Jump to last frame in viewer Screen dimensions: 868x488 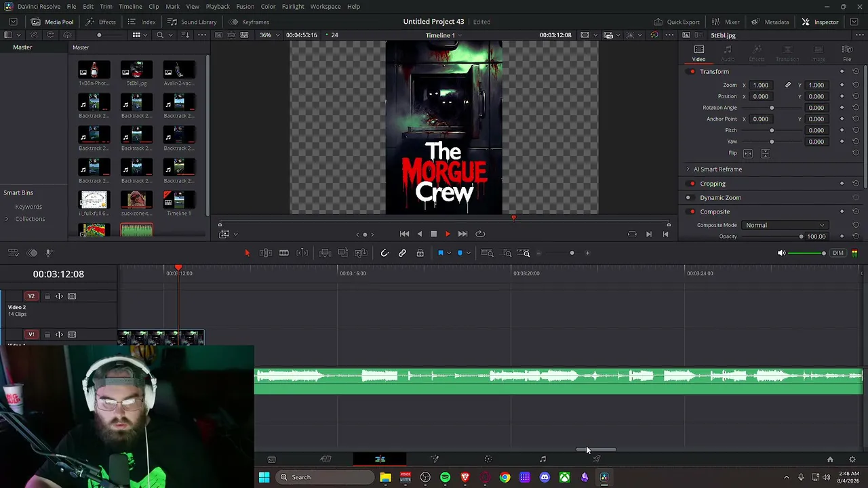tap(462, 234)
